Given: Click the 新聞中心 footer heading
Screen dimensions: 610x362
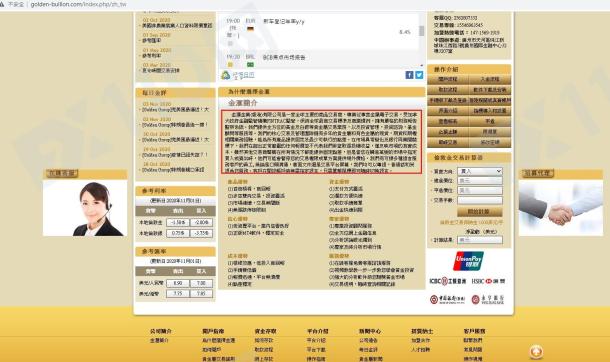Looking at the screenshot, I should coord(370,331).
